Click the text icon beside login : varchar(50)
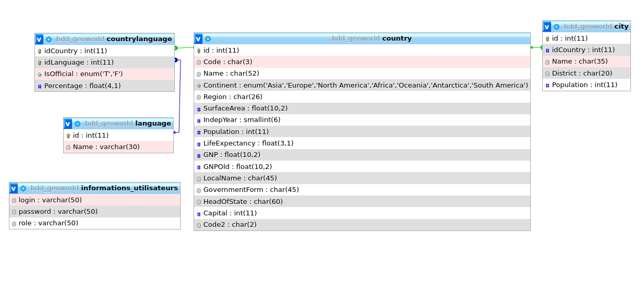The height and width of the screenshot is (291, 644). pos(14,200)
